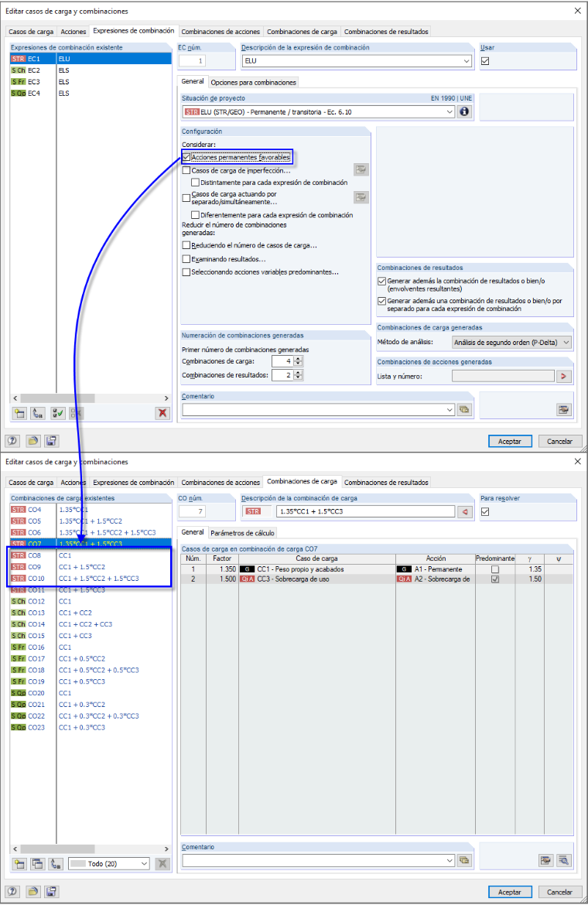Toggle Acciones permanentes favorables checkbox

pyautogui.click(x=186, y=157)
